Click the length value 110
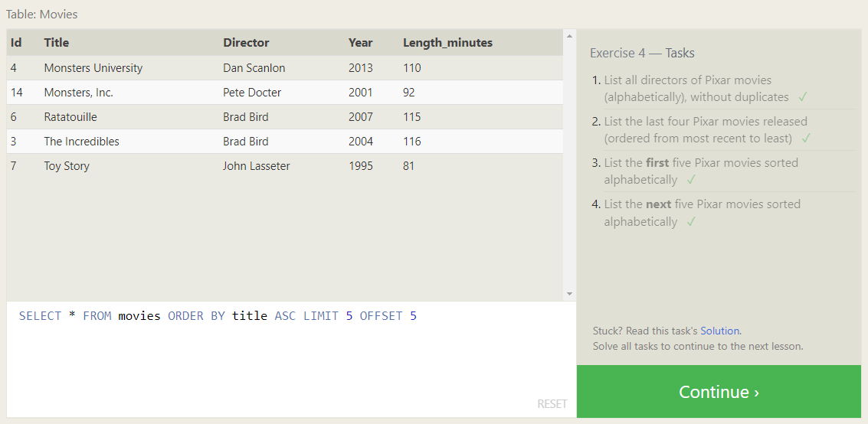The height and width of the screenshot is (424, 868). pyautogui.click(x=412, y=68)
